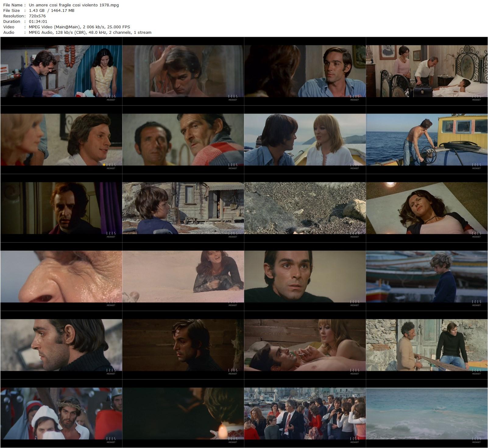The width and height of the screenshot is (488, 448).
Task: Click the MPEG Audio info line
Action: tap(90, 32)
